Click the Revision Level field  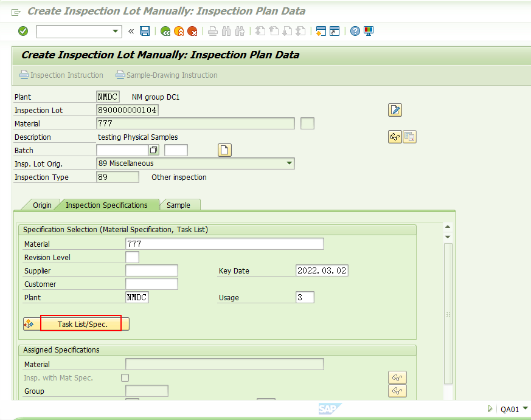(132, 257)
